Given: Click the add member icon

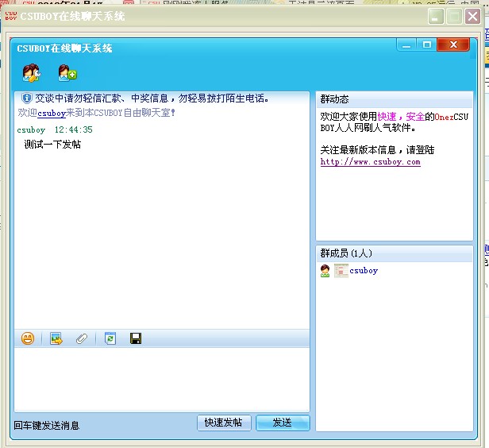Looking at the screenshot, I should coord(67,74).
